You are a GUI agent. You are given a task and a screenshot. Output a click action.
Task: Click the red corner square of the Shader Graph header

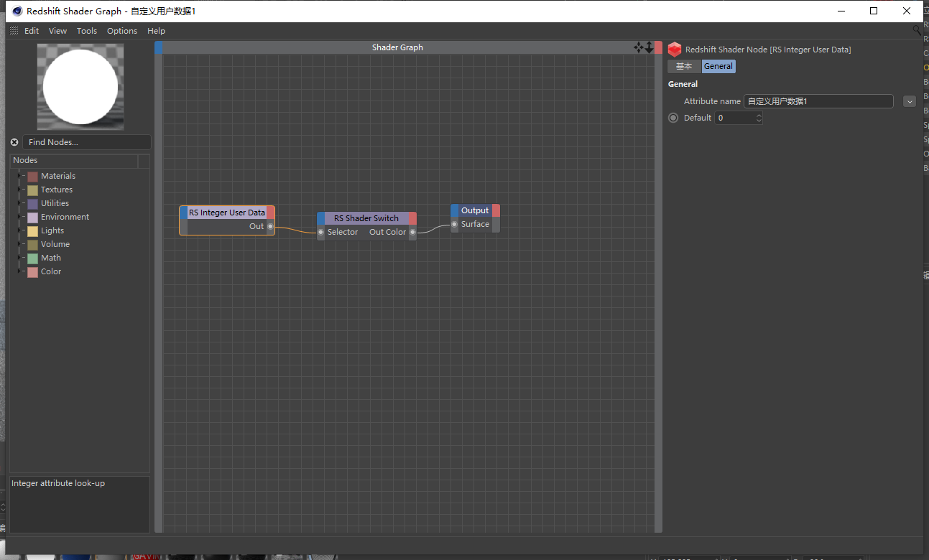click(x=658, y=47)
